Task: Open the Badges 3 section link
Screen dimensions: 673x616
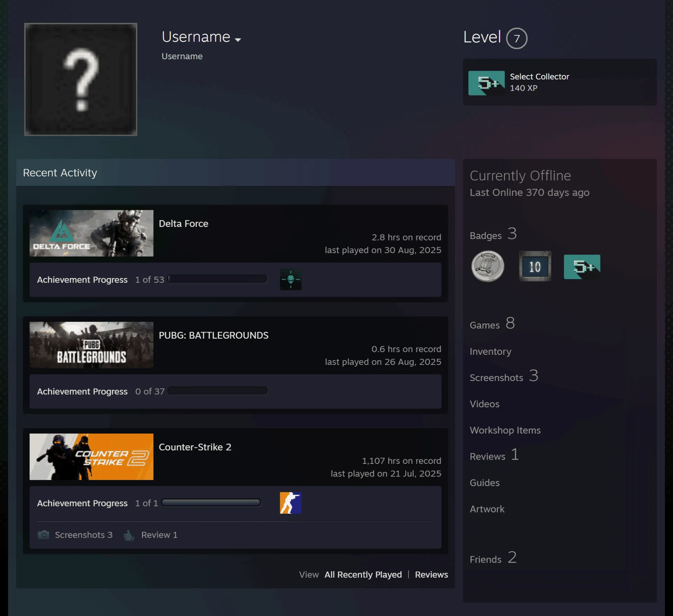Action: 493,234
